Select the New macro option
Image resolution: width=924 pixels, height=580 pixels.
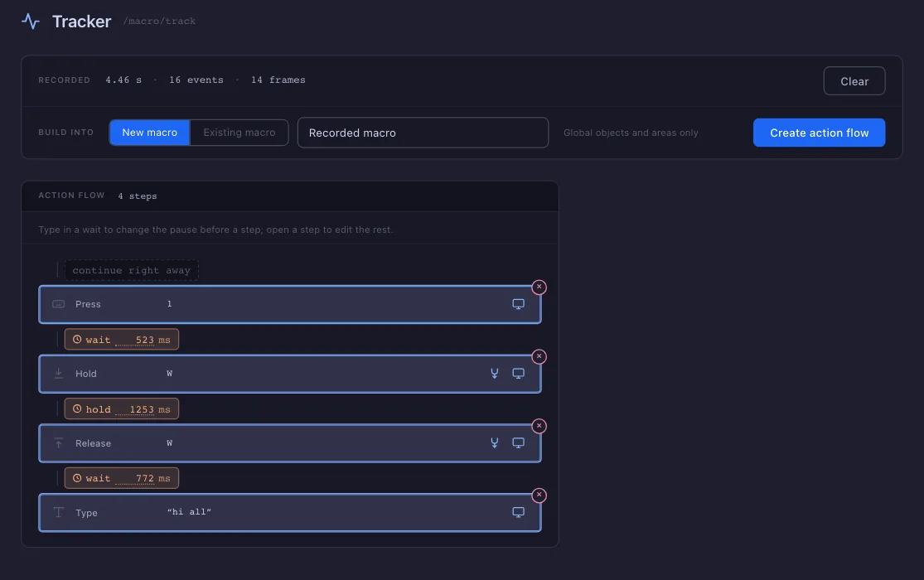(x=150, y=133)
